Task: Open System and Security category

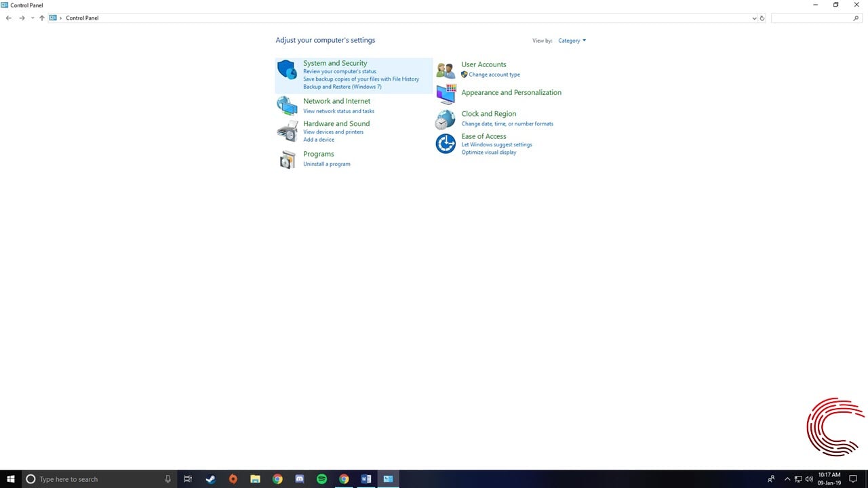Action: (x=335, y=63)
